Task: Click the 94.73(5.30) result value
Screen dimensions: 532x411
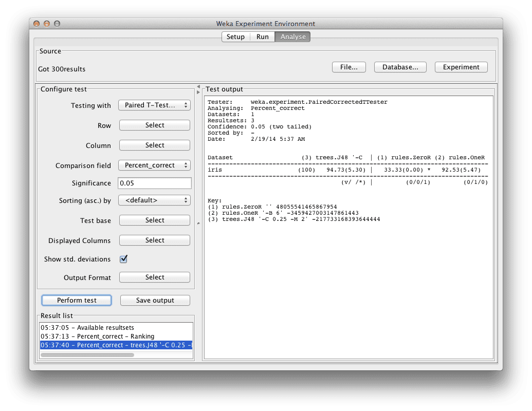Action: tap(346, 170)
